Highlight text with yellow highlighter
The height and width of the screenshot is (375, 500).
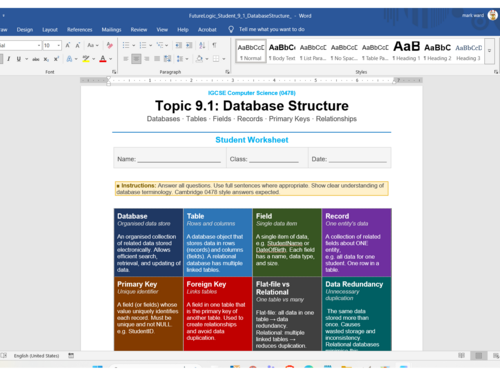pyautogui.click(x=86, y=59)
